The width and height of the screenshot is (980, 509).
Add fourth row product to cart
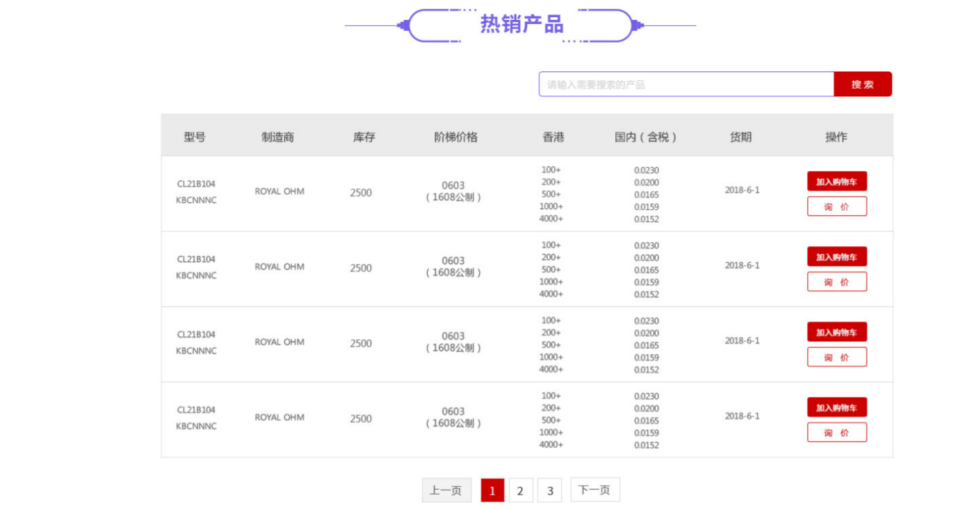click(836, 408)
